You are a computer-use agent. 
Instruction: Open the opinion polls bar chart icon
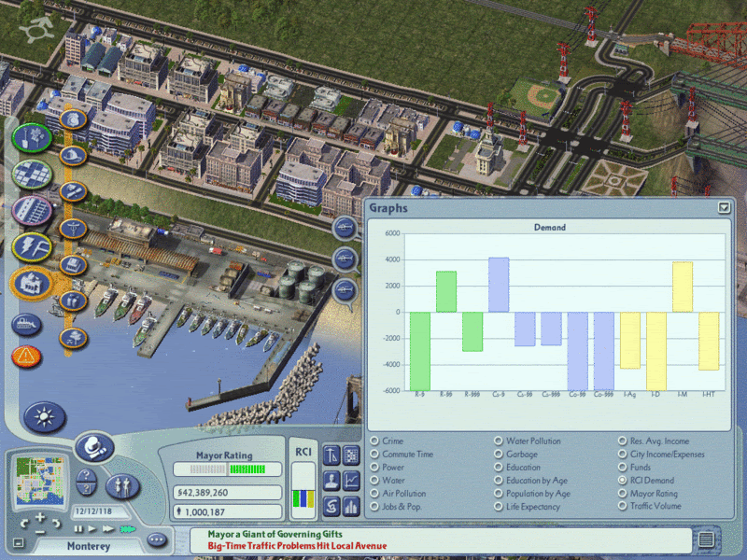[x=351, y=506]
